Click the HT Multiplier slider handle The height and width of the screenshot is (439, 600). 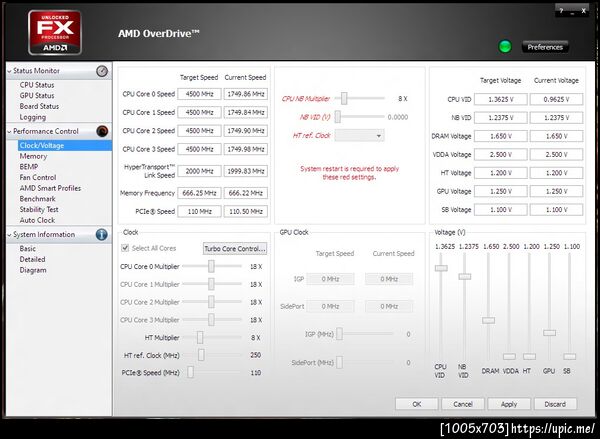coord(200,338)
